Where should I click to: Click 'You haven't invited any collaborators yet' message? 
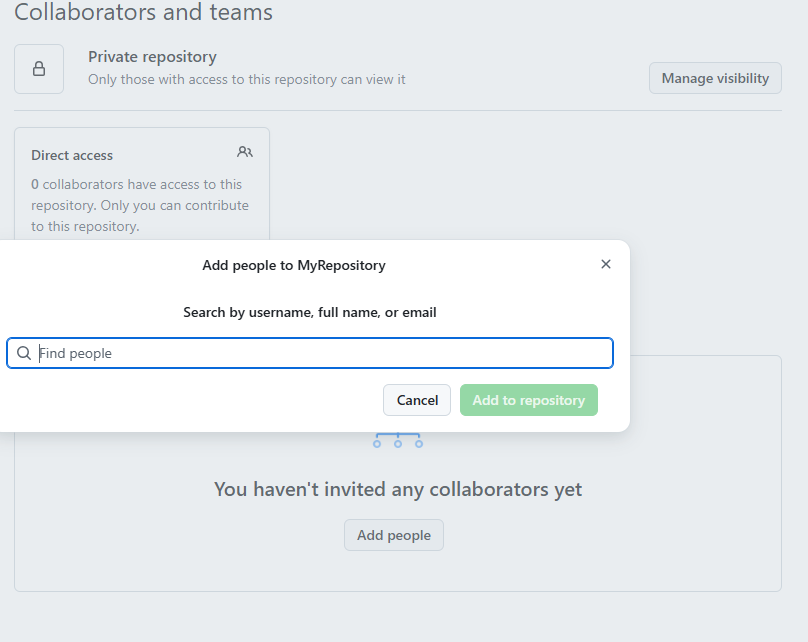point(397,489)
